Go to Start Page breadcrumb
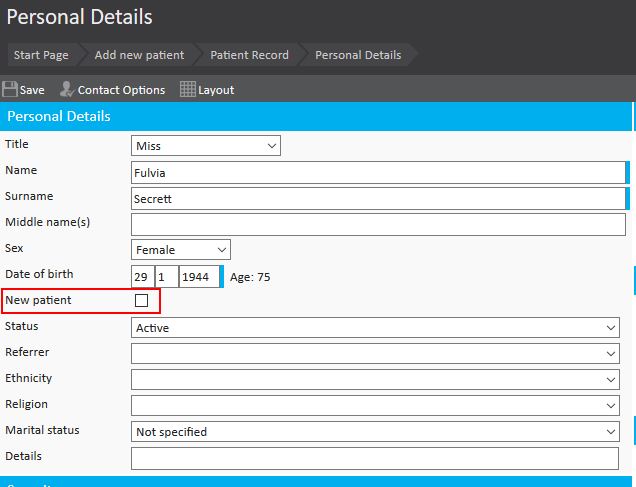636x487 pixels. pos(41,55)
